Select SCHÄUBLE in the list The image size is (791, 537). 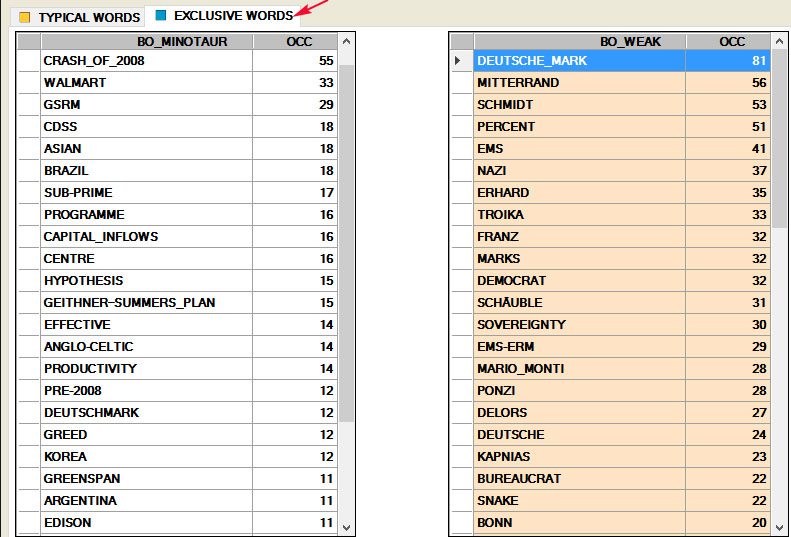point(611,302)
